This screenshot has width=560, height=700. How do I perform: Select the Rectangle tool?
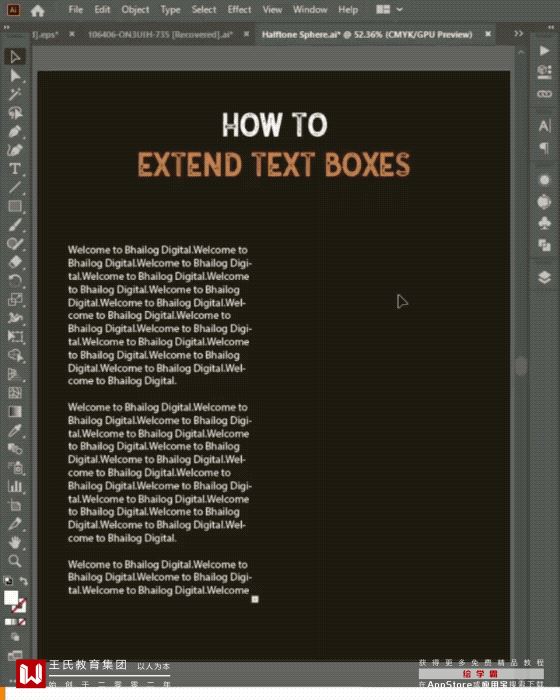pos(15,206)
